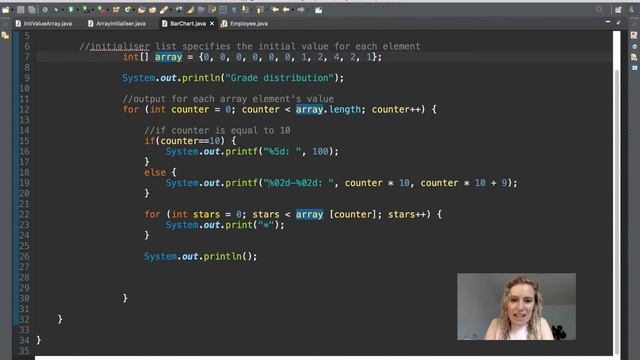This screenshot has height=360, width=640.
Task: Open the third icon in right trim bar
Action: point(634,58)
